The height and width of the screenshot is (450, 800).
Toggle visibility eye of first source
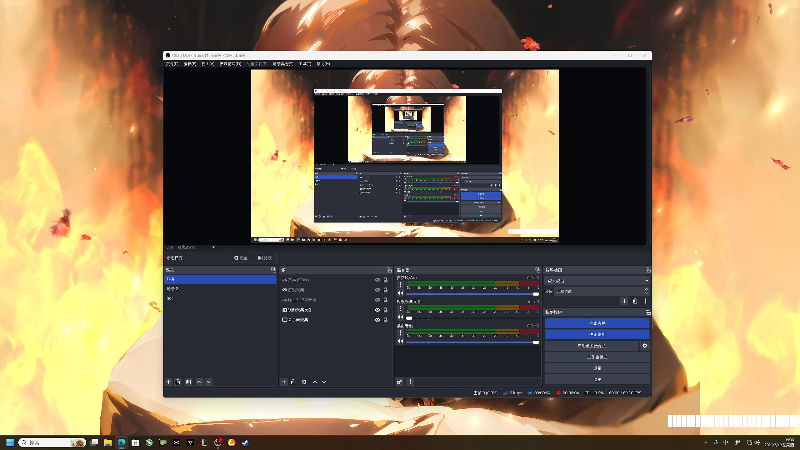[378, 280]
